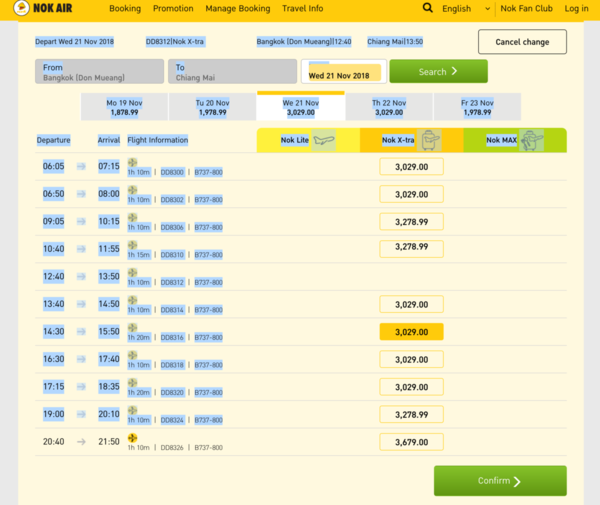The width and height of the screenshot is (600, 505).
Task: Click the Nok X-tra suitcase icon
Action: coord(429,140)
